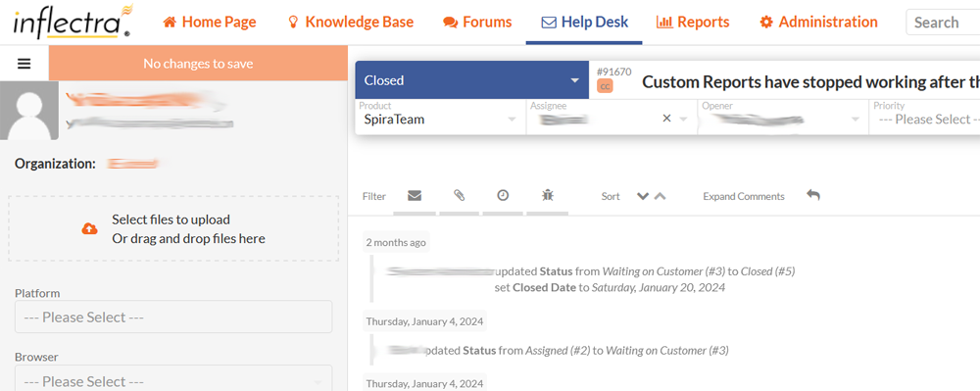Sort comments ascending with up chevron
This screenshot has height=391, width=980.
660,196
